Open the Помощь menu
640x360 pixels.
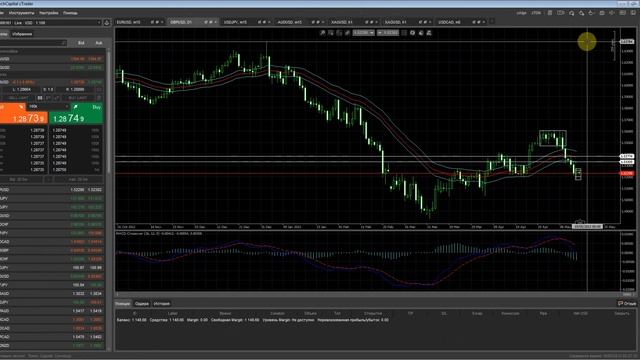pyautogui.click(x=70, y=13)
